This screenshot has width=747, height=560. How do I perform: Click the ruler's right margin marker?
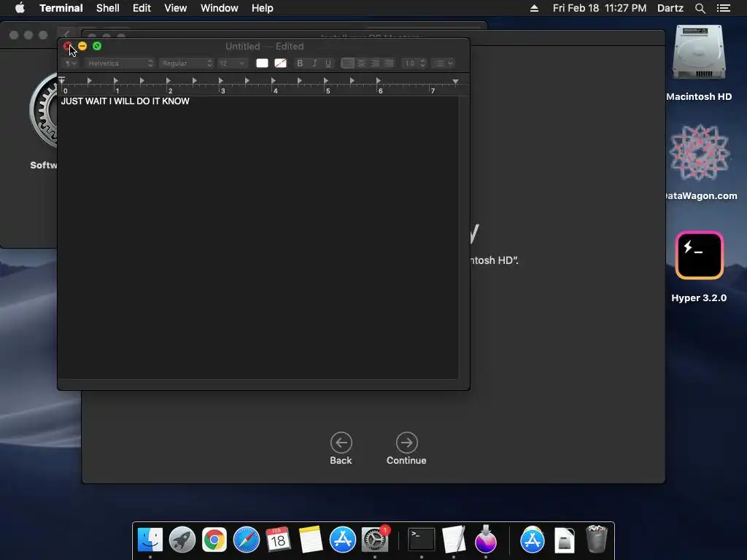pos(455,82)
